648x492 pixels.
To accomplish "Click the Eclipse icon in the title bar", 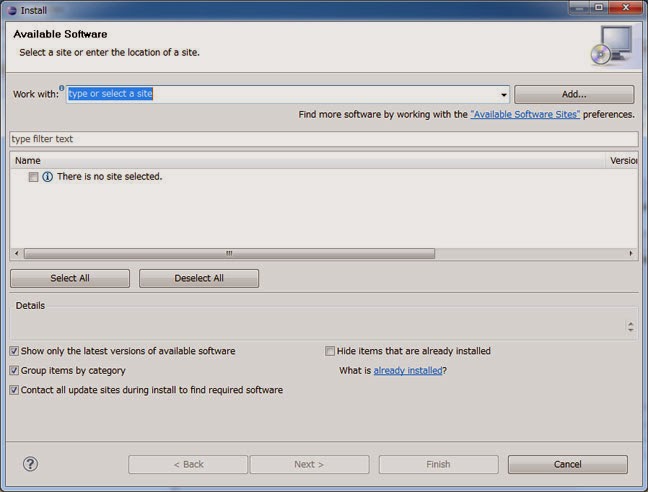I will tap(12, 10).
